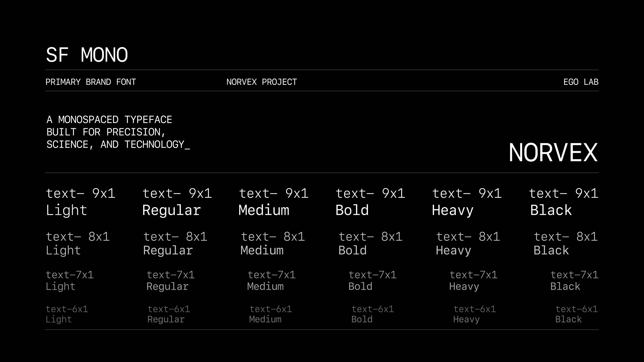Click the NORVEX PROJECT label
Viewport: 644px width, 362px height.
[262, 82]
